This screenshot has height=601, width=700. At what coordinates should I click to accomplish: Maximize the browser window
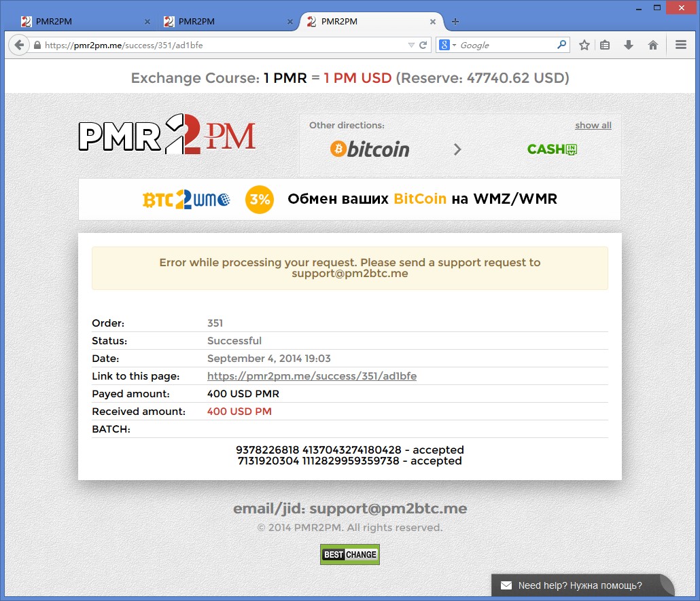pyautogui.click(x=657, y=7)
